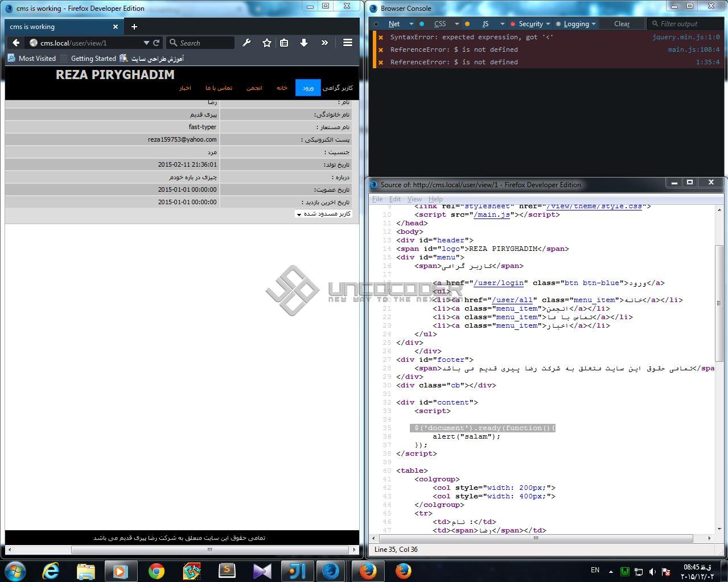Click the EN language indicator

click(x=595, y=570)
